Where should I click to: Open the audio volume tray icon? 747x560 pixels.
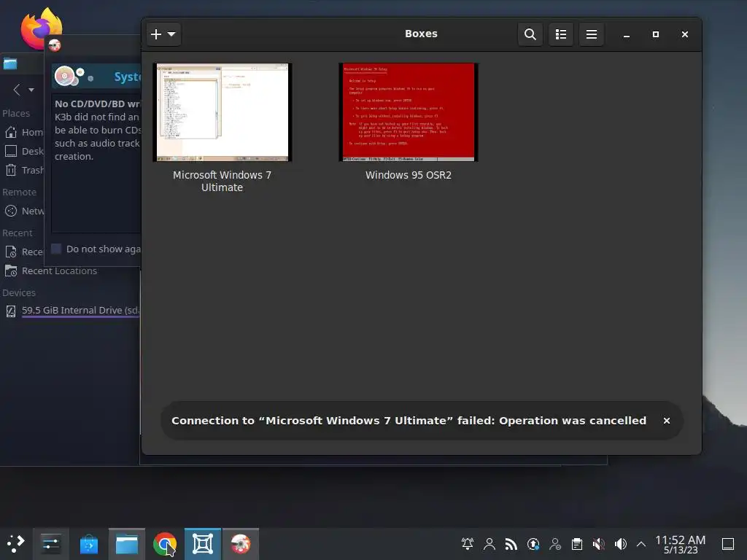[621, 544]
